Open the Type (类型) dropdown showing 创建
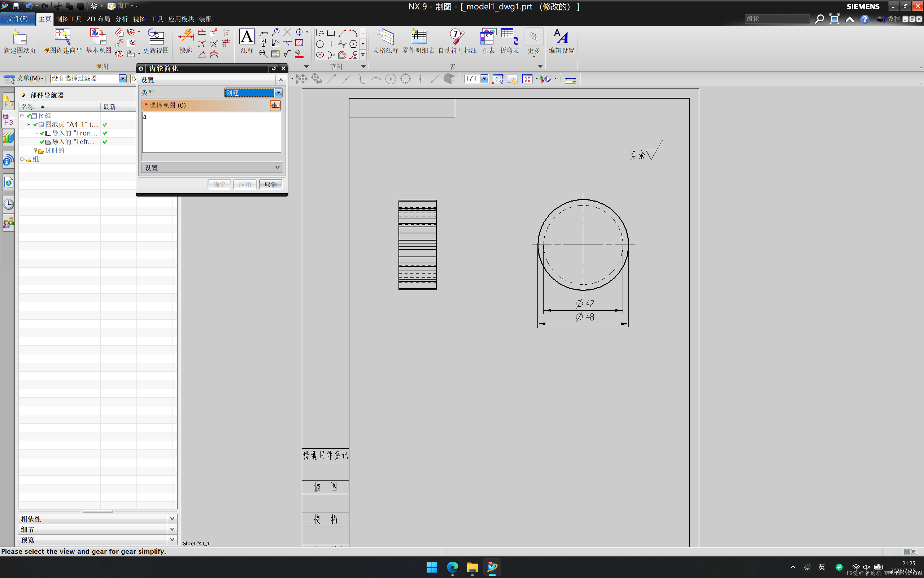Viewport: 924px width, 578px height. point(253,92)
